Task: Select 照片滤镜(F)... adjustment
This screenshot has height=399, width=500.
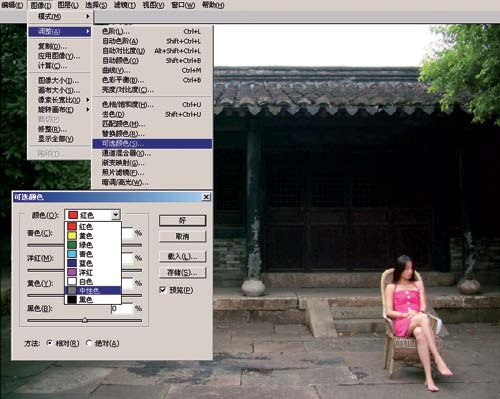Action: coord(152,173)
